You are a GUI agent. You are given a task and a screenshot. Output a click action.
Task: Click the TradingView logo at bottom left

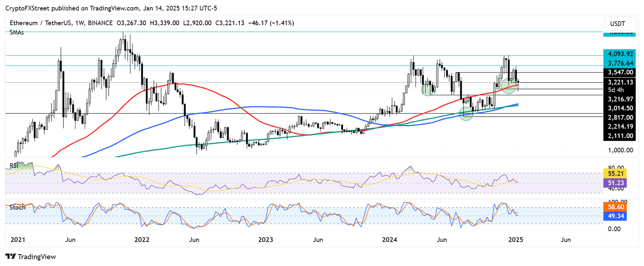click(x=31, y=256)
